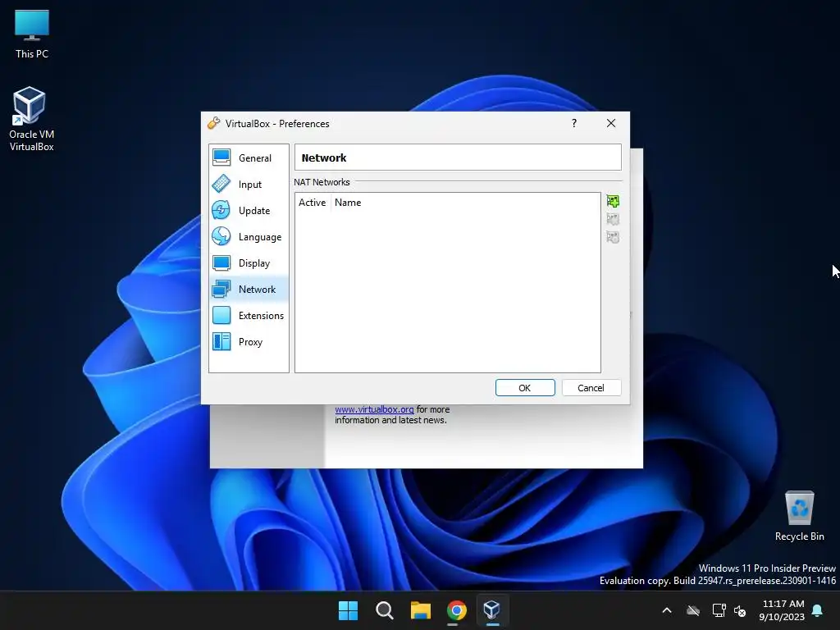Open the notifications bell
840x630 pixels.
tap(818, 610)
